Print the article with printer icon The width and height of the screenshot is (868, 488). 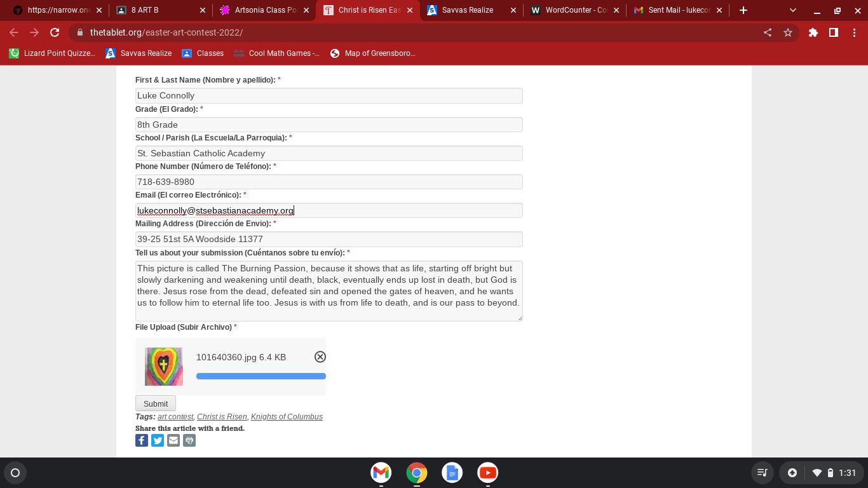(189, 440)
